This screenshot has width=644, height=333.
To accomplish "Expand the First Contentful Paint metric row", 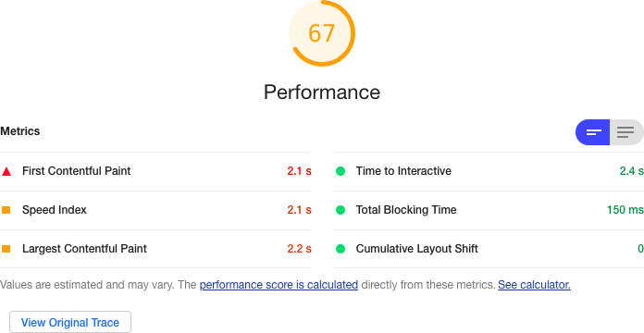I will point(155,171).
